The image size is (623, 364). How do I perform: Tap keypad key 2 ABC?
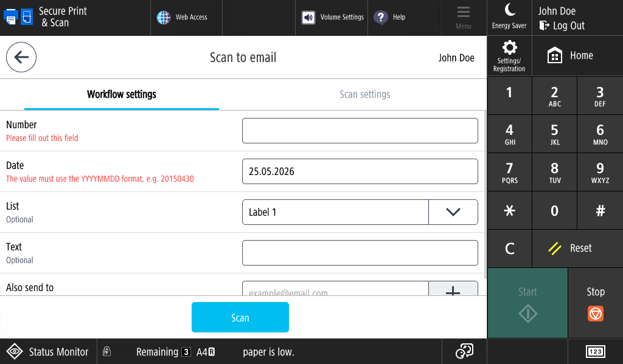pos(554,95)
